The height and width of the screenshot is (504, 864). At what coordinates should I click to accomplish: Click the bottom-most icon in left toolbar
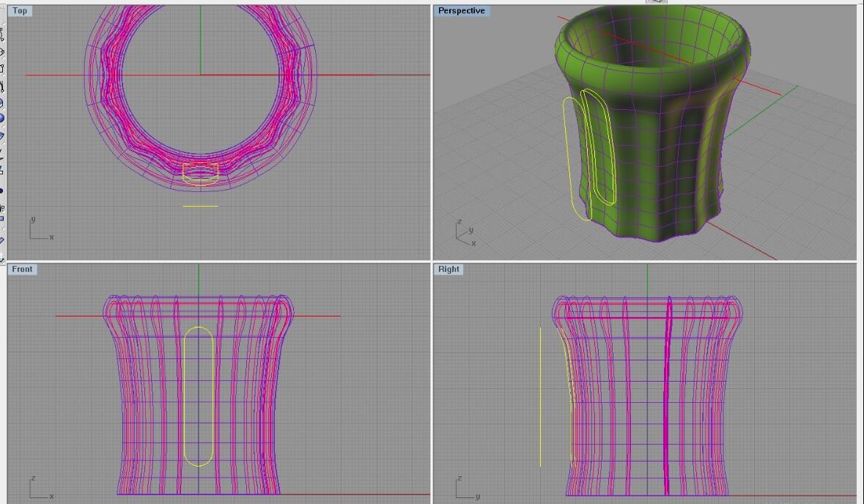[x=1, y=256]
